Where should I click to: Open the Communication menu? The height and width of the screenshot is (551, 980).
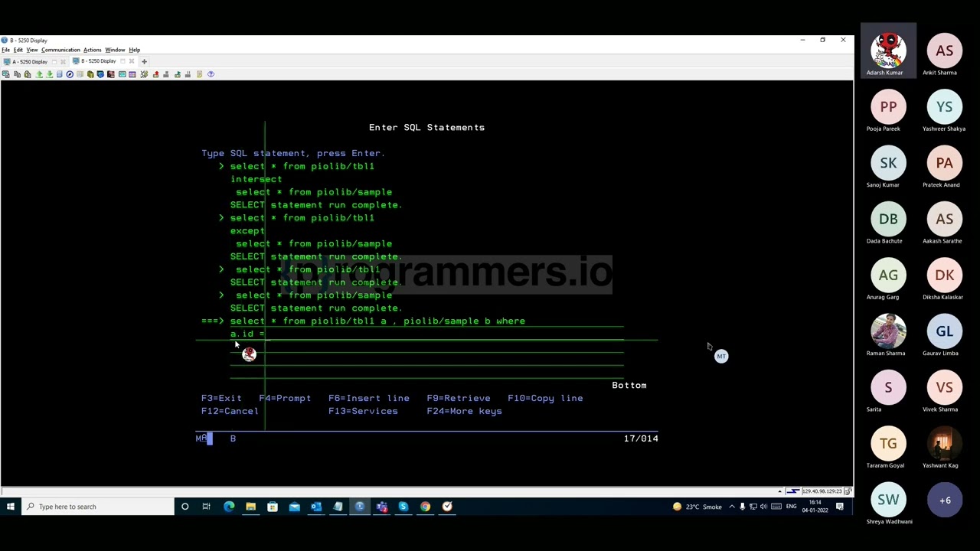pos(60,50)
